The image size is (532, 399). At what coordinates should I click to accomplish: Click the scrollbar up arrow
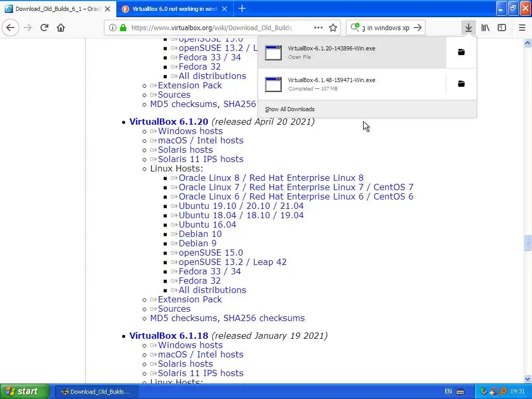pyautogui.click(x=527, y=43)
